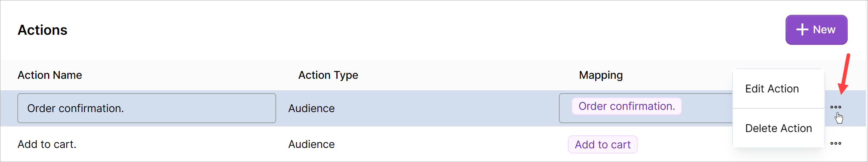The height and width of the screenshot is (162, 868).
Task: Click the Action Name column header
Action: click(x=50, y=75)
